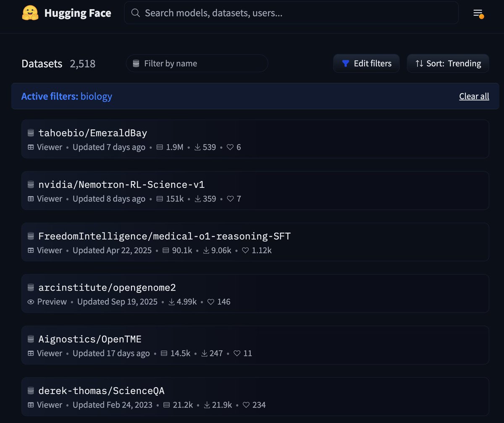
Task: Click the 21.2k rows count
Action: tap(183, 405)
